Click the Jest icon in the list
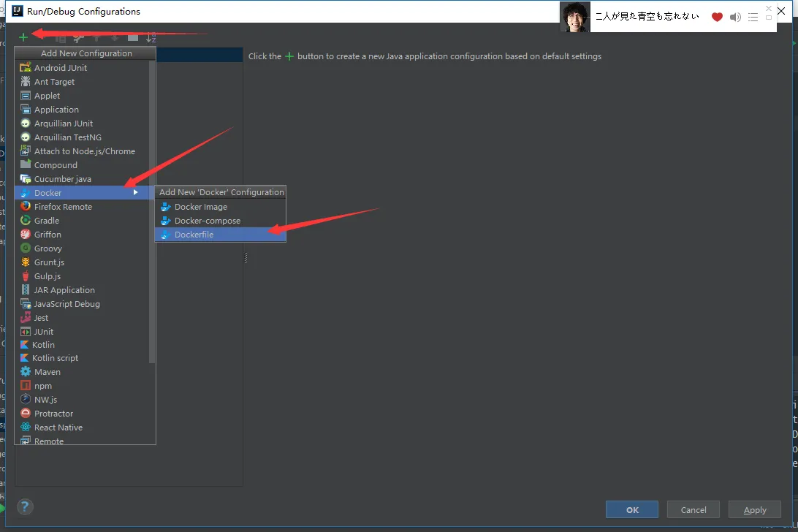This screenshot has height=532, width=798. pos(26,317)
